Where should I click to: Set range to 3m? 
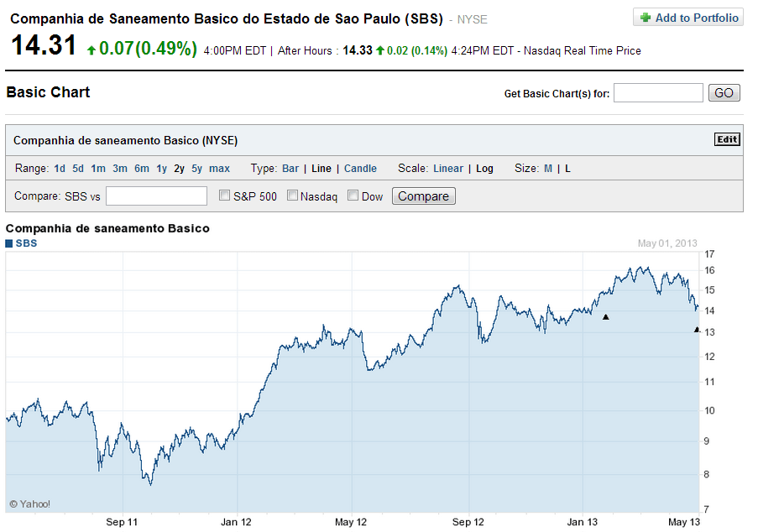pyautogui.click(x=120, y=169)
